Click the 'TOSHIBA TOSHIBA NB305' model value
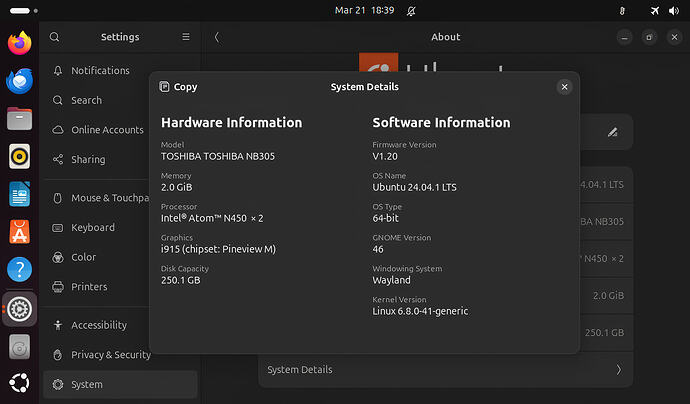Screen dimensions: 690x404 (x=218, y=156)
